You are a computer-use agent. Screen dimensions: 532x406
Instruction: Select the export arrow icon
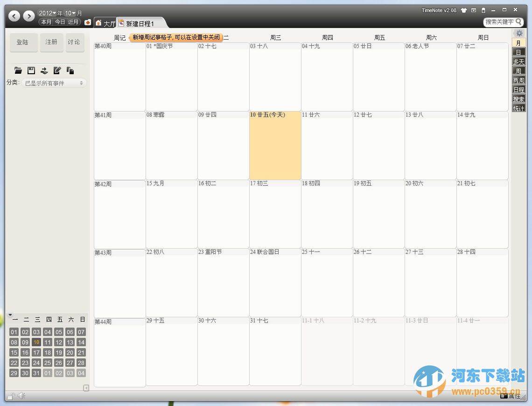coord(44,70)
